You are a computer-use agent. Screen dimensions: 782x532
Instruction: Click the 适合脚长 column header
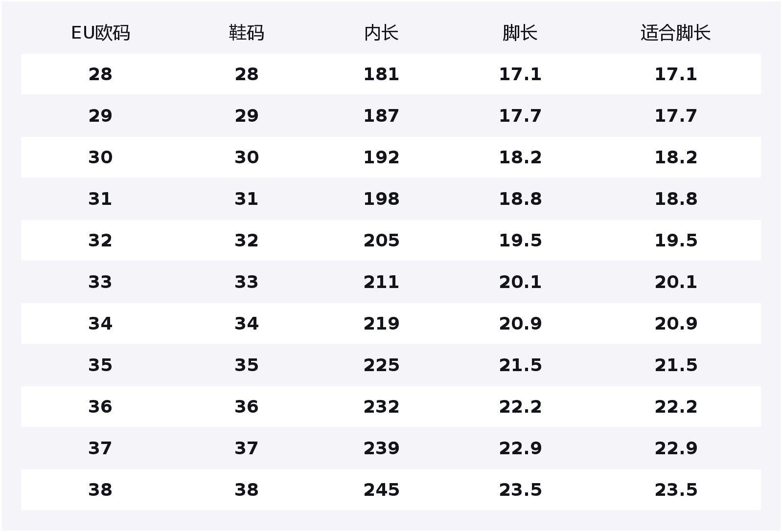pos(675,33)
